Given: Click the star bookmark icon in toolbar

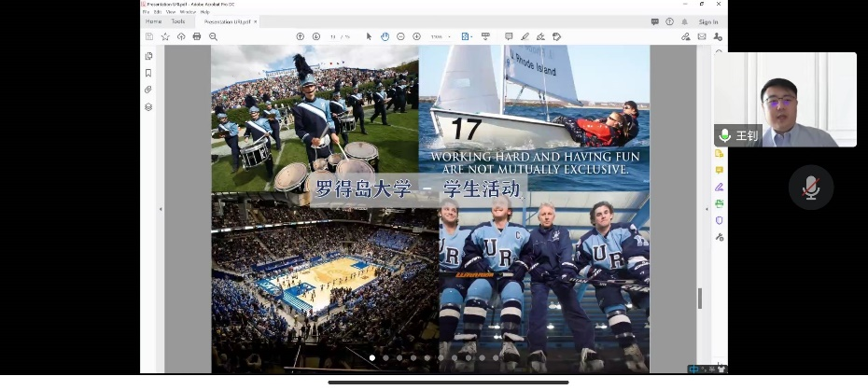Looking at the screenshot, I should (x=165, y=36).
